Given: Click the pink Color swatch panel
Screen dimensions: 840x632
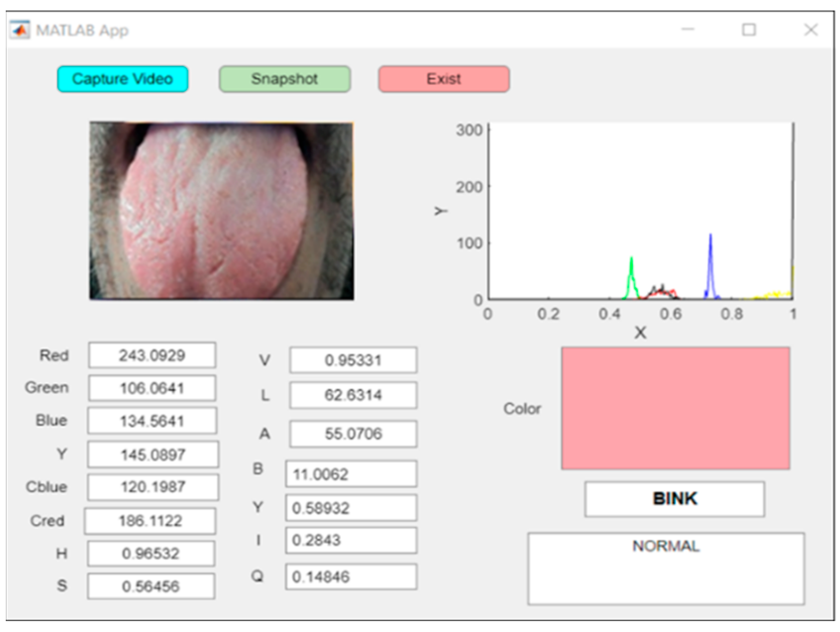Looking at the screenshot, I should (675, 408).
